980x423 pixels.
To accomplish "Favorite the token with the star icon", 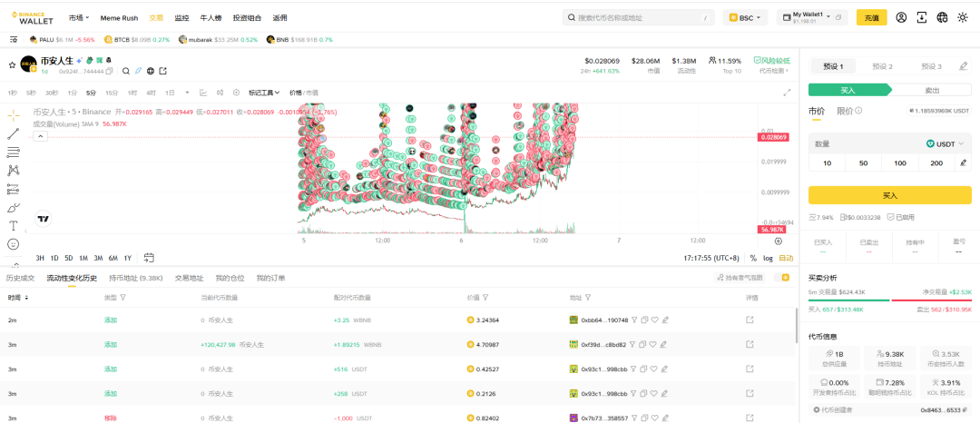I will [x=12, y=65].
